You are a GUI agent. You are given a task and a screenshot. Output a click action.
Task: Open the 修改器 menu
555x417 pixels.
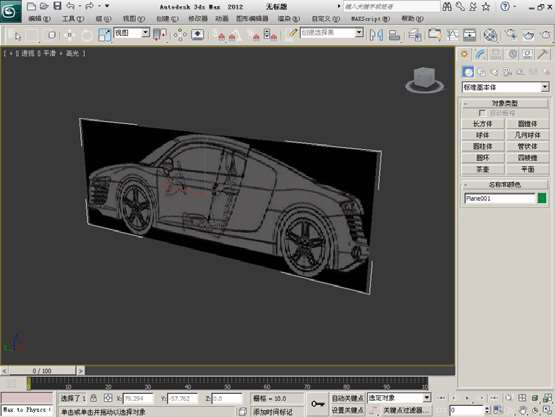point(198,19)
